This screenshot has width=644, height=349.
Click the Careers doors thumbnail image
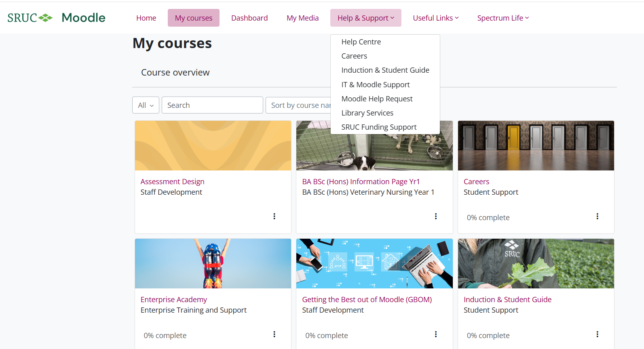[x=536, y=145]
